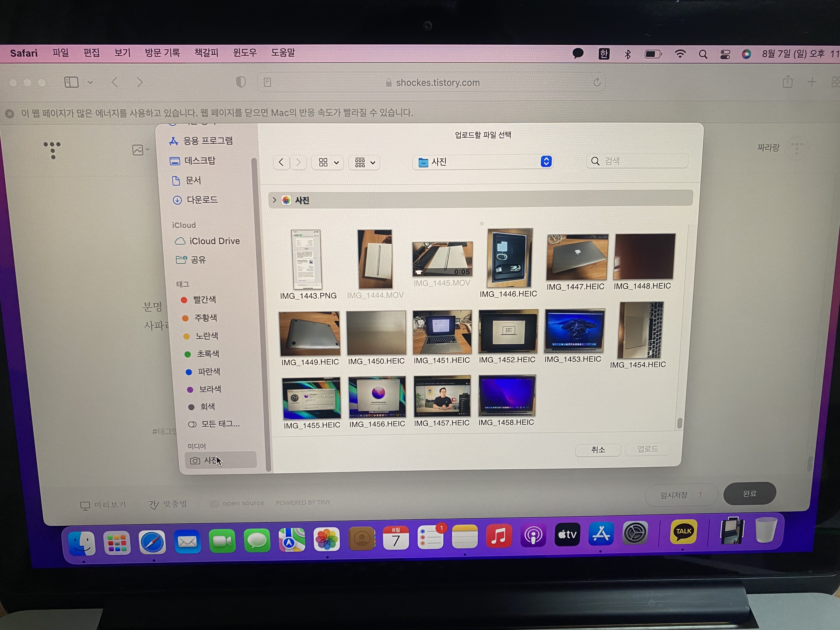The image size is (840, 630).
Task: Open Maps from the Dock
Action: click(292, 540)
